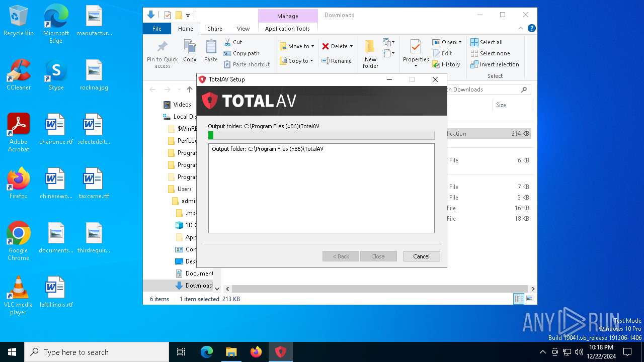The image size is (644, 362).
Task: Select the selectedeit... document icon
Action: pyautogui.click(x=94, y=130)
